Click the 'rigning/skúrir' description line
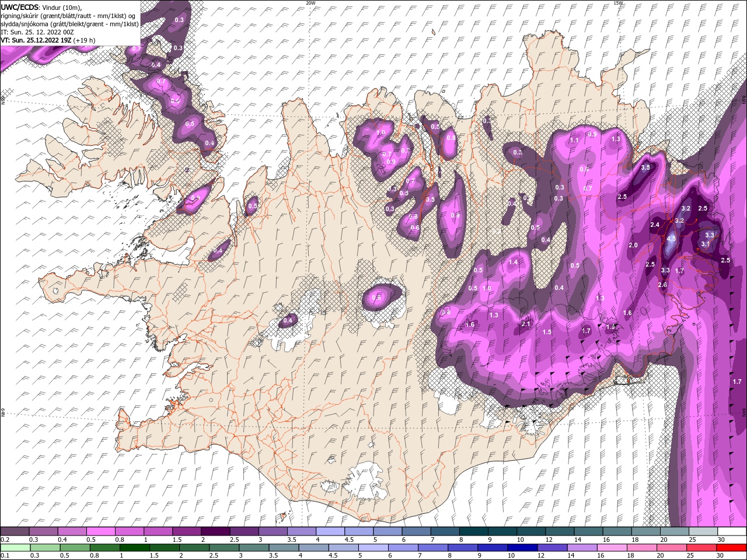Viewport: 747px width, 560px height. pos(68,16)
